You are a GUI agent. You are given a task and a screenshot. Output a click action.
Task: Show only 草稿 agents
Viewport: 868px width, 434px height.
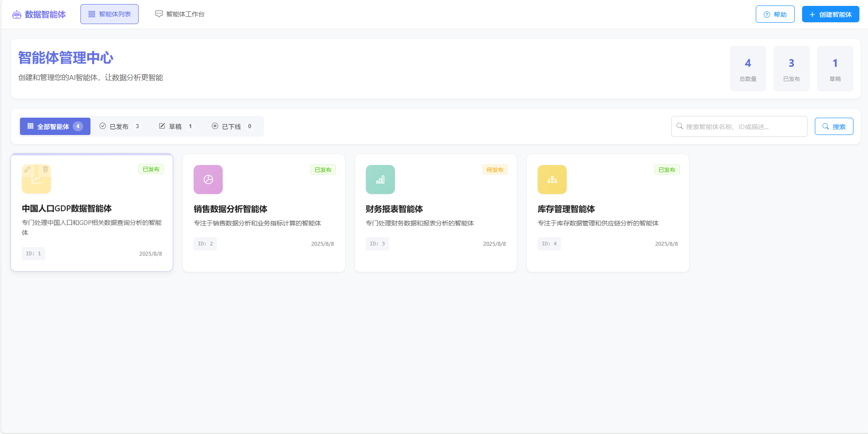(175, 126)
